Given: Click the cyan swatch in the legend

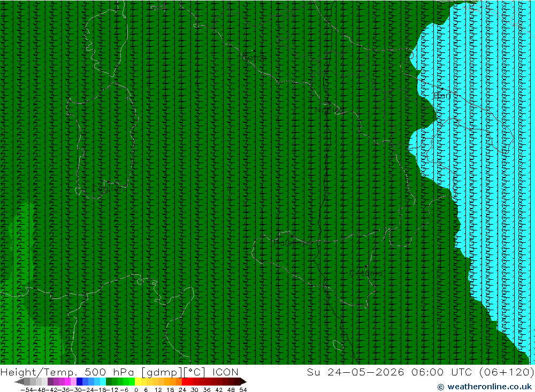Looking at the screenshot, I should pos(103,381).
